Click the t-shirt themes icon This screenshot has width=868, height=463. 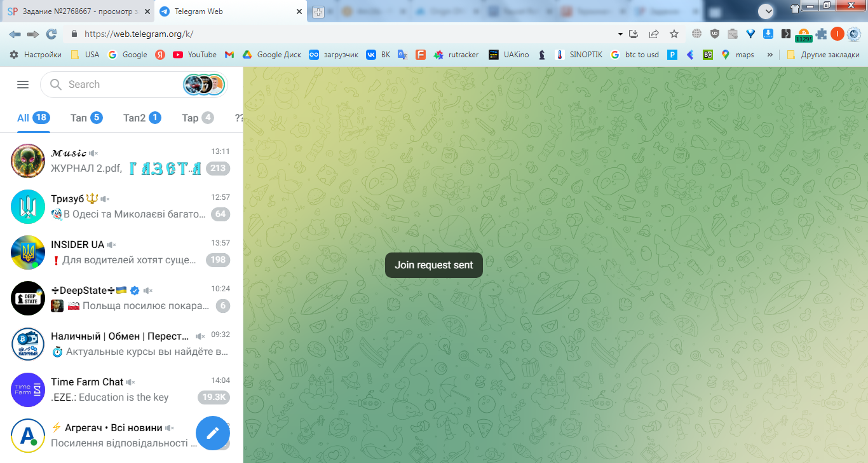pyautogui.click(x=794, y=9)
